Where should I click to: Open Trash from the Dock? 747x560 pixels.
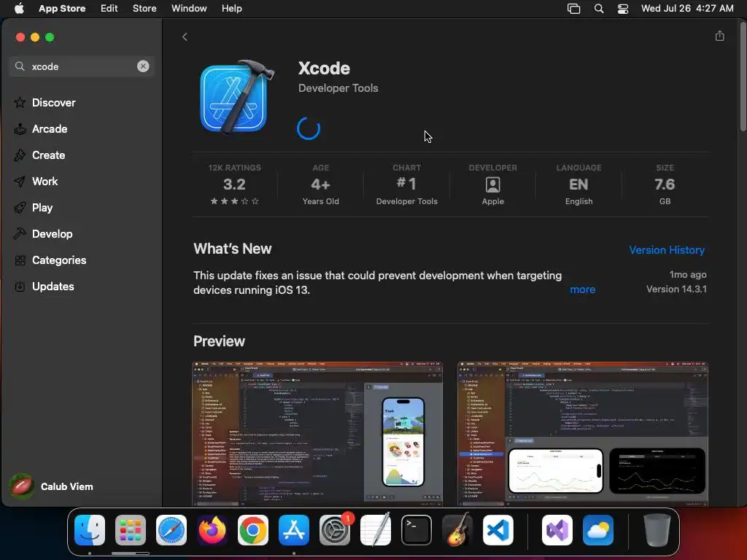(x=657, y=530)
